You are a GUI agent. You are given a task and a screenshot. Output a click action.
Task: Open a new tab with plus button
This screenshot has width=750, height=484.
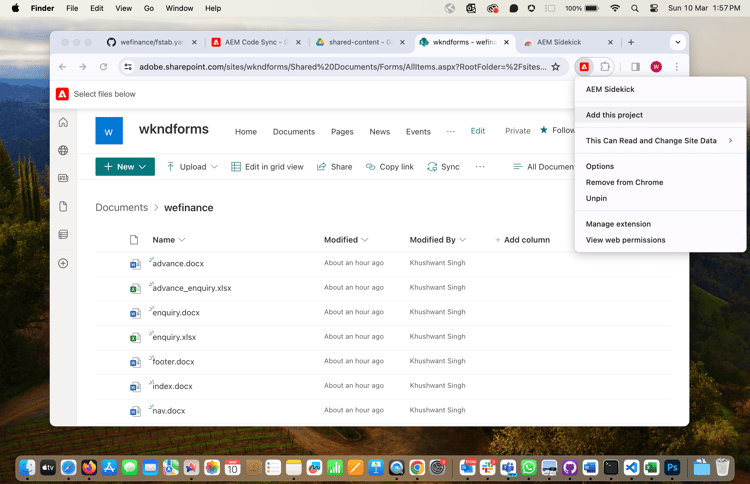coord(631,42)
